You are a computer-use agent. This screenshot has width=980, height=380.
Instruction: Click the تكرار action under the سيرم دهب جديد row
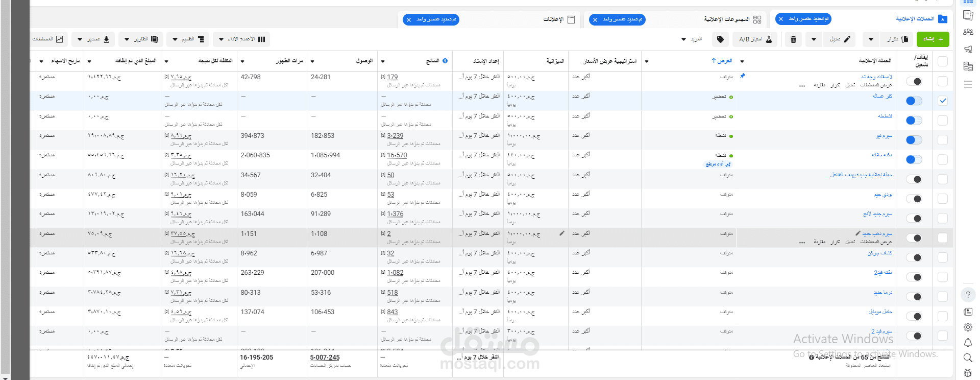tap(835, 242)
